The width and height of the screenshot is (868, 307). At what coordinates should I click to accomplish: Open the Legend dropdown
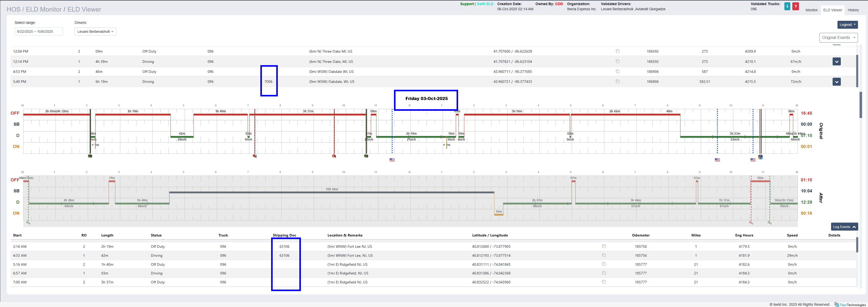(847, 25)
